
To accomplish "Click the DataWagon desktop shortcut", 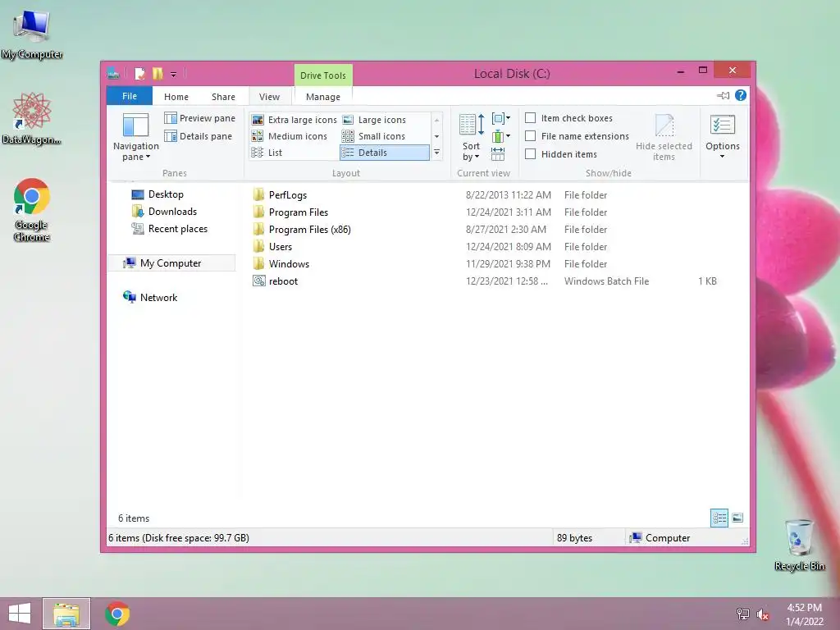I will pos(32,119).
